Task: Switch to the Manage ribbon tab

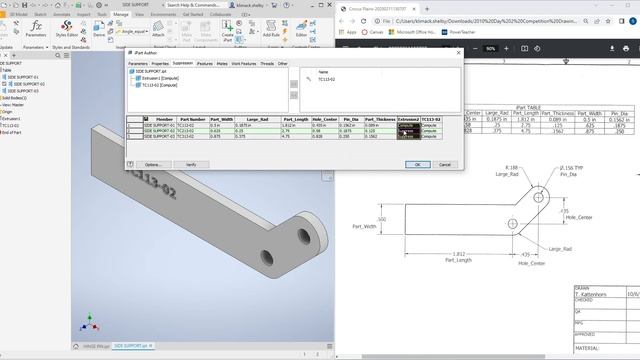Action: (121, 14)
